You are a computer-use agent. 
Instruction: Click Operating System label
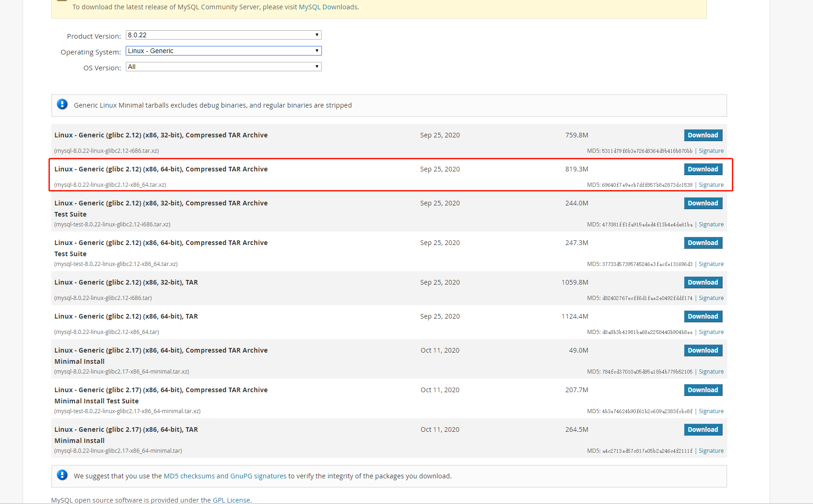(x=90, y=52)
